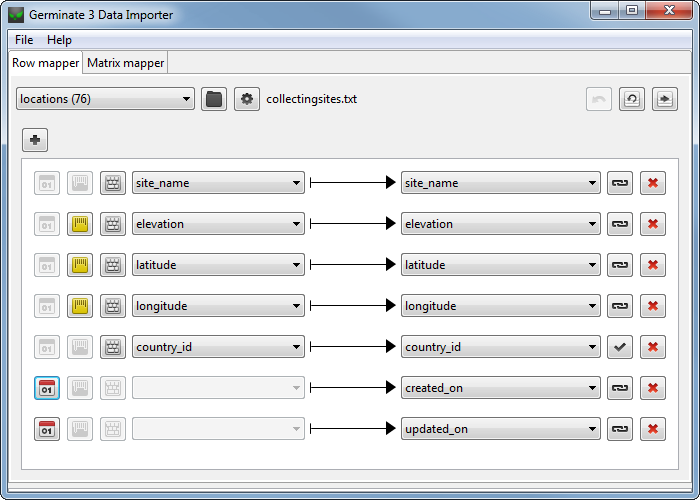The image size is (700, 500).
Task: Click the run import arrow icon
Action: click(x=664, y=99)
